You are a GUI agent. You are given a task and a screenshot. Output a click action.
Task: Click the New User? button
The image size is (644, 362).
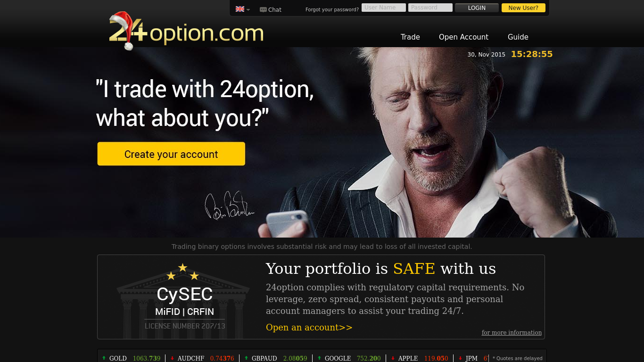click(523, 8)
